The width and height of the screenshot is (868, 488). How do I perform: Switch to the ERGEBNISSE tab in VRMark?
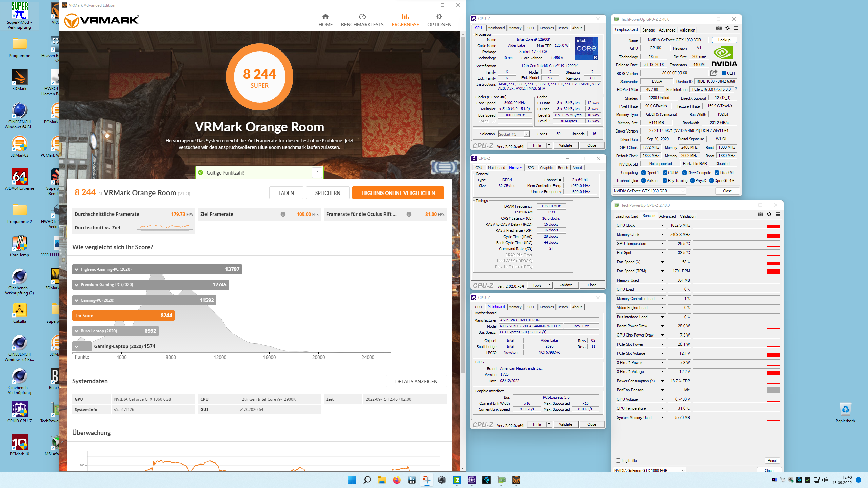coord(405,20)
